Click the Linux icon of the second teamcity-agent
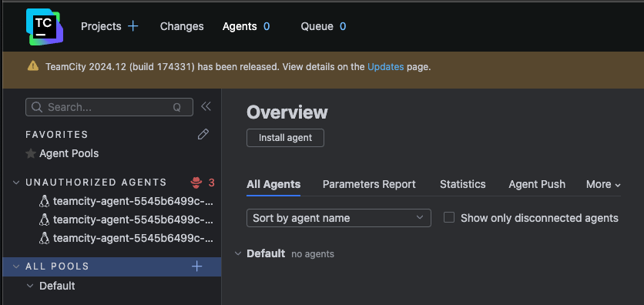Viewport: 644px width, 305px height. [x=44, y=220]
